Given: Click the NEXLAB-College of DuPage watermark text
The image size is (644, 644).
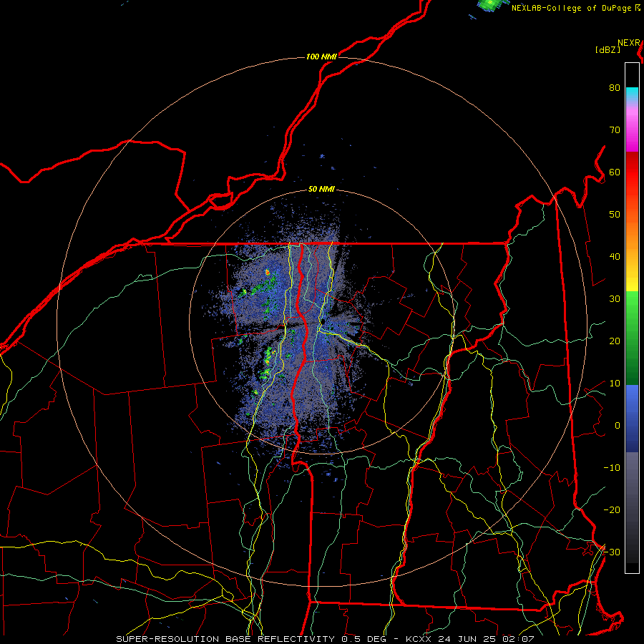Looking at the screenshot, I should (x=572, y=8).
